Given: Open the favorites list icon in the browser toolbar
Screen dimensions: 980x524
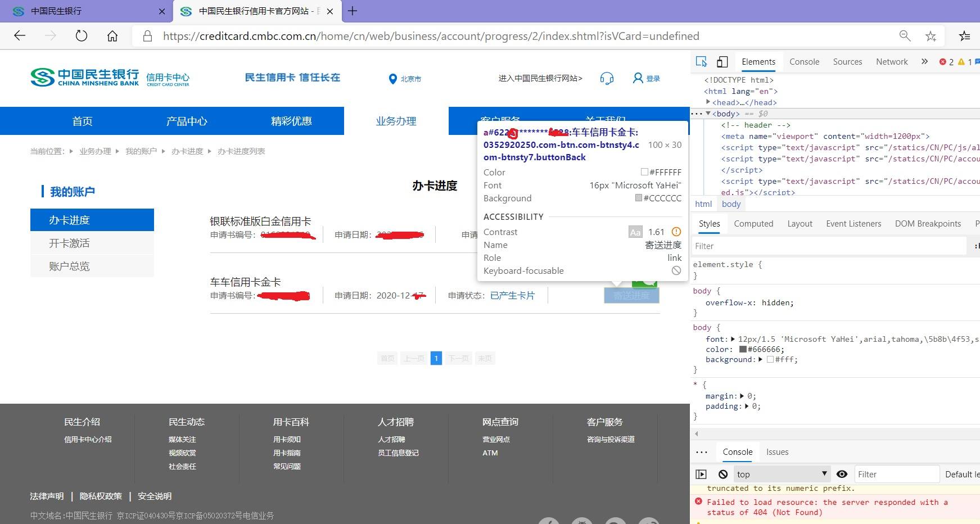Looking at the screenshot, I should coord(965,36).
